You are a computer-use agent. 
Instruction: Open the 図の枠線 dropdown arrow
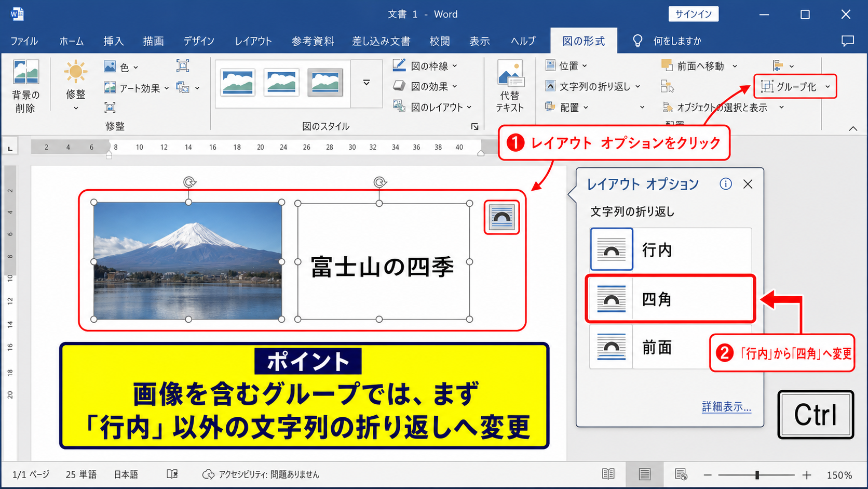[455, 66]
